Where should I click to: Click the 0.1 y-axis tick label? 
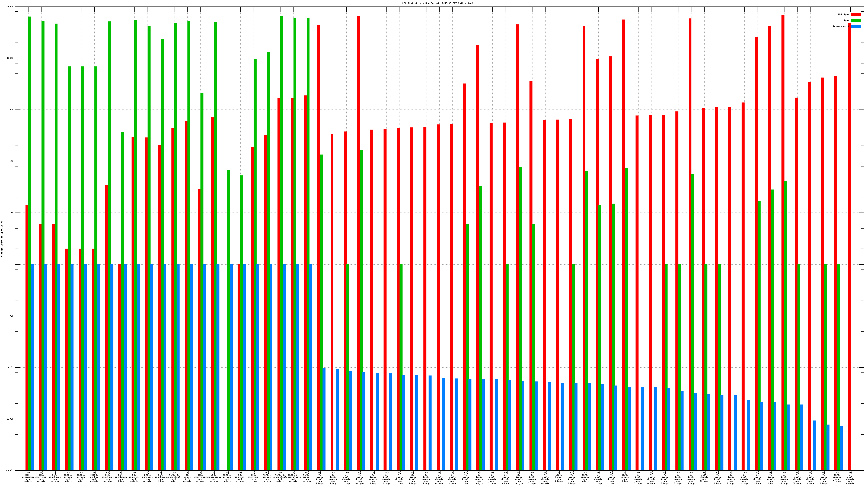tap(11, 316)
